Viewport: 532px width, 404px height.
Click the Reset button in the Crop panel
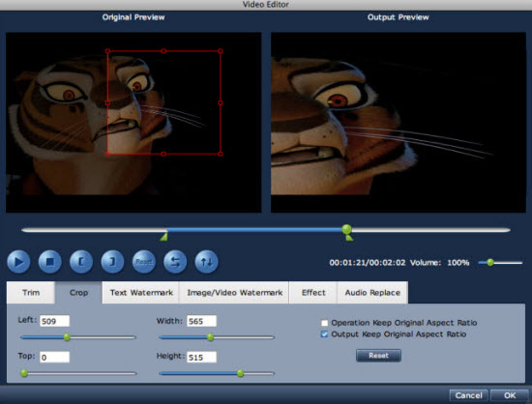click(378, 356)
